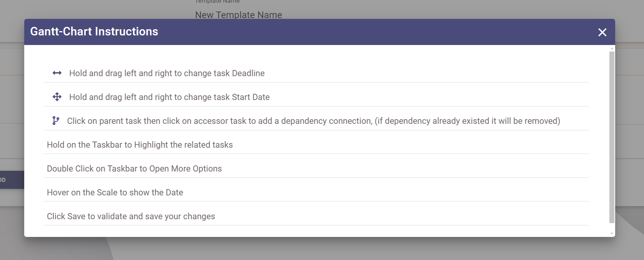644x260 pixels.
Task: Select the change task Start Date instruction text
Action: (x=169, y=97)
